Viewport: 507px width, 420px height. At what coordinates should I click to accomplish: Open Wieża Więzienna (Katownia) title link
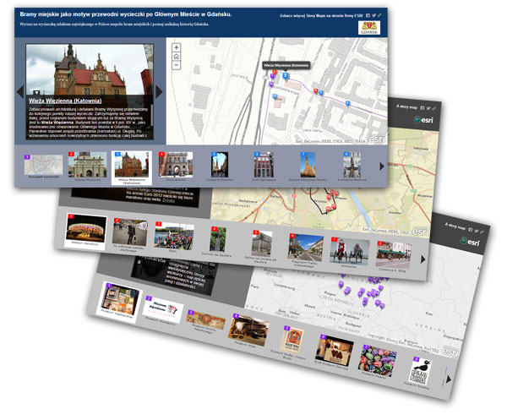pyautogui.click(x=65, y=101)
